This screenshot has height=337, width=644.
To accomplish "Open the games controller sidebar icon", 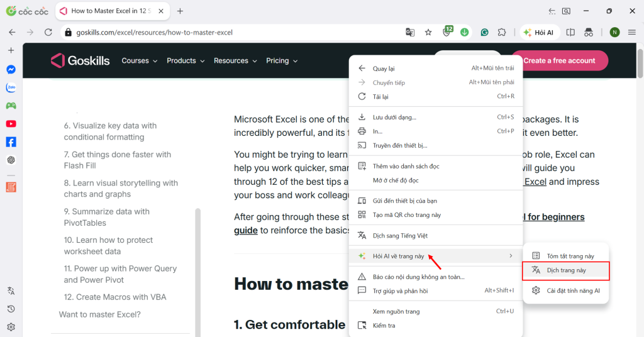I will click(x=11, y=106).
